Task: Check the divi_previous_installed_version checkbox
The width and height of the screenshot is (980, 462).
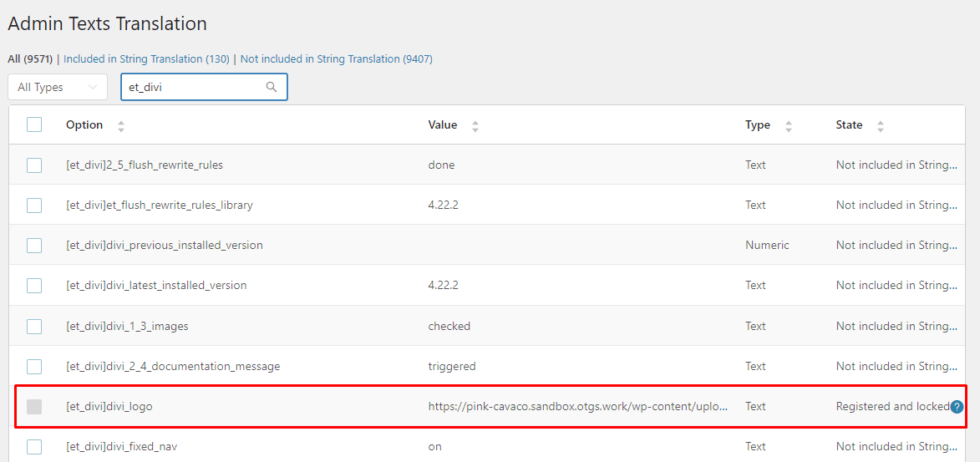Action: coord(34,245)
